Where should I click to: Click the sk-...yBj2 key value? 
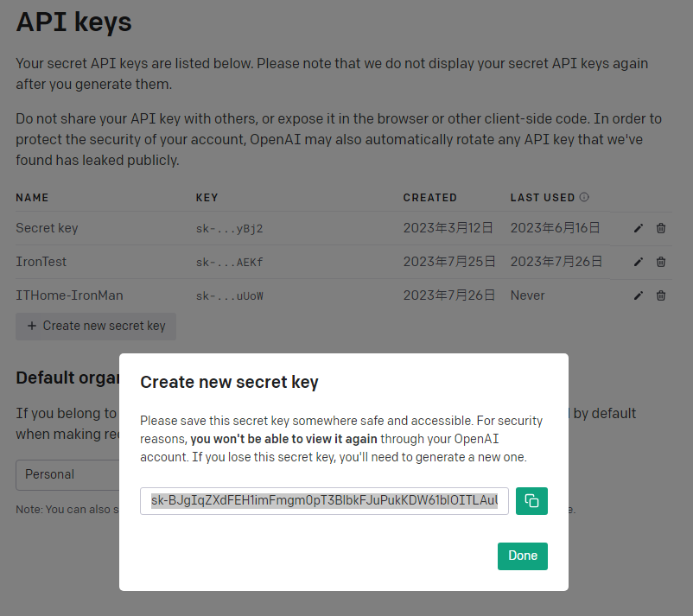[x=229, y=228]
